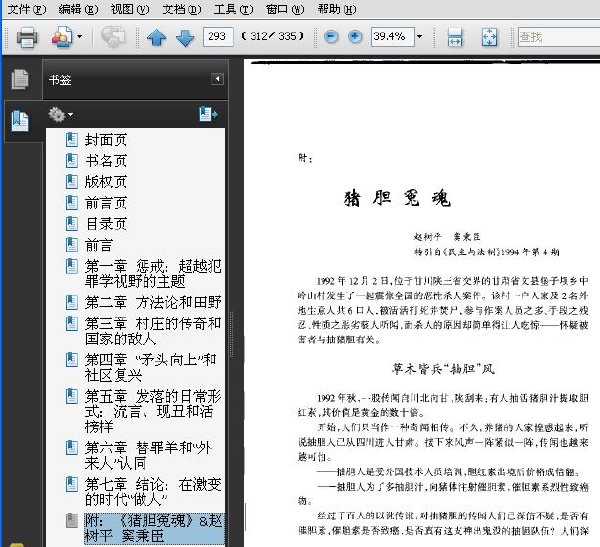Open the 书名页 bookmark

[106, 161]
